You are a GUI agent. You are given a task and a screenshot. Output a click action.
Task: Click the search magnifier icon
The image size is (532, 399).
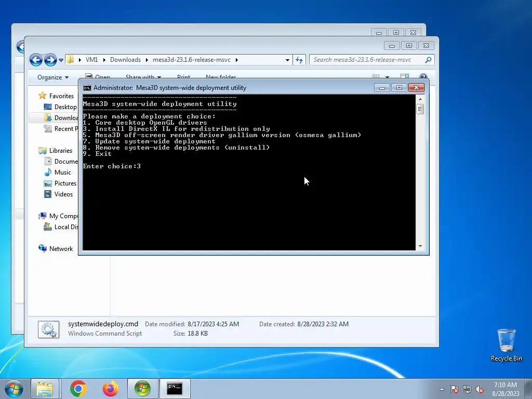tap(429, 60)
